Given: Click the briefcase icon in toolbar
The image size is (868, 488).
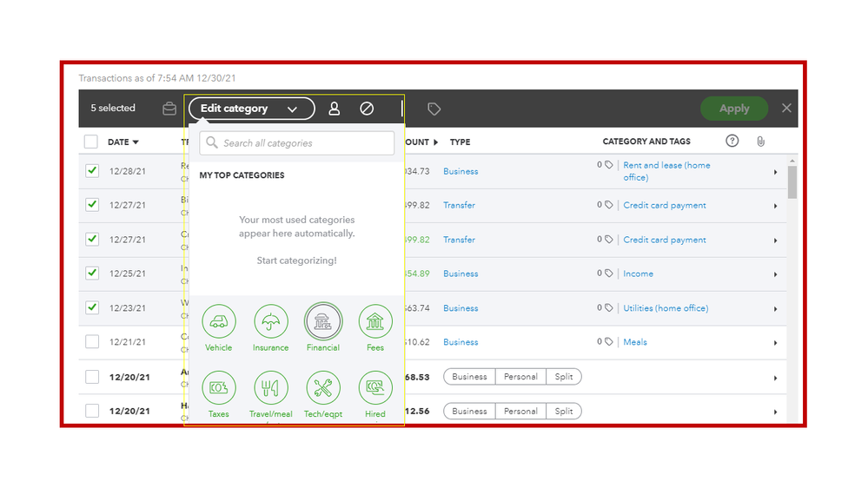Looking at the screenshot, I should coord(169,109).
